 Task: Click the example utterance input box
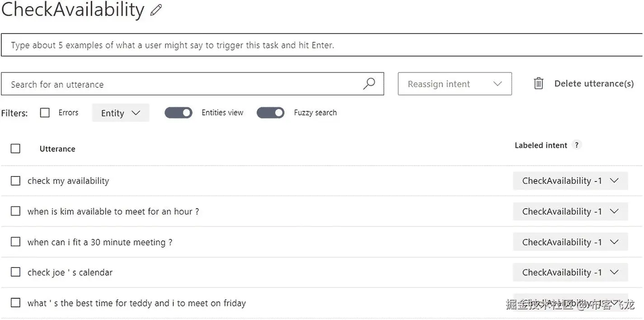click(316, 45)
